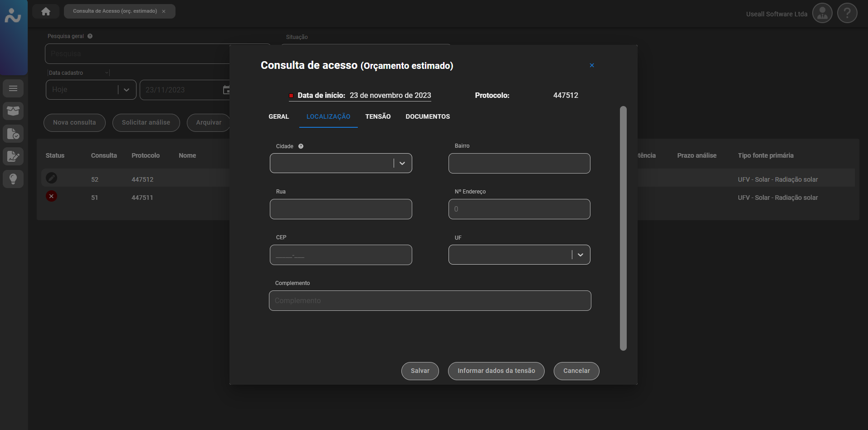Click the Cancelar button
This screenshot has height=430, width=868.
click(x=576, y=371)
